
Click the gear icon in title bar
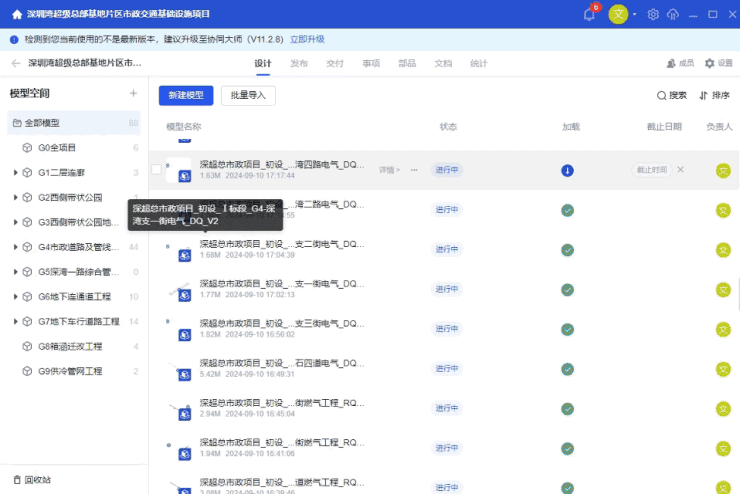pos(653,14)
